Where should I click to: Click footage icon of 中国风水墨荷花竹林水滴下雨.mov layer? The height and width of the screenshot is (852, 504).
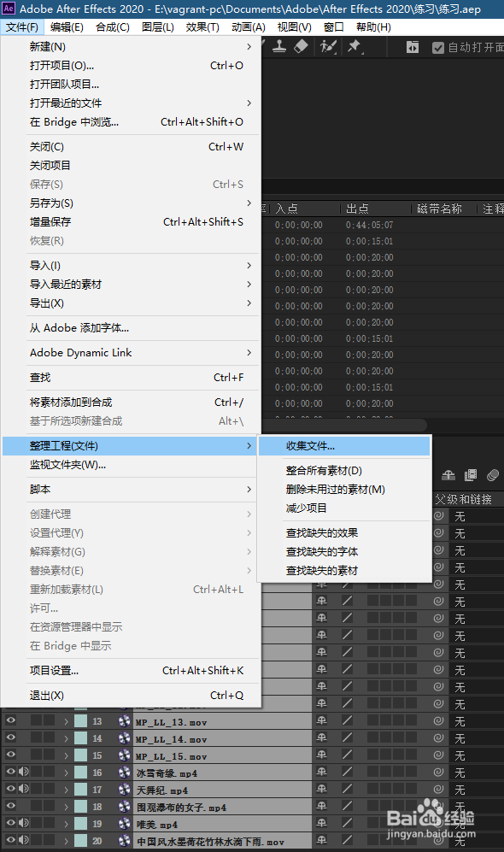pos(125,841)
